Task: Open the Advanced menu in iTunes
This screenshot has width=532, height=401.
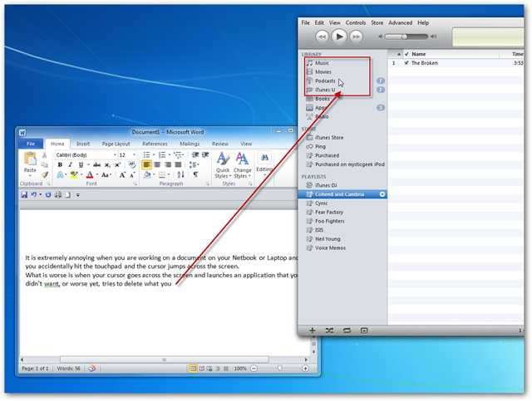Action: pos(401,22)
